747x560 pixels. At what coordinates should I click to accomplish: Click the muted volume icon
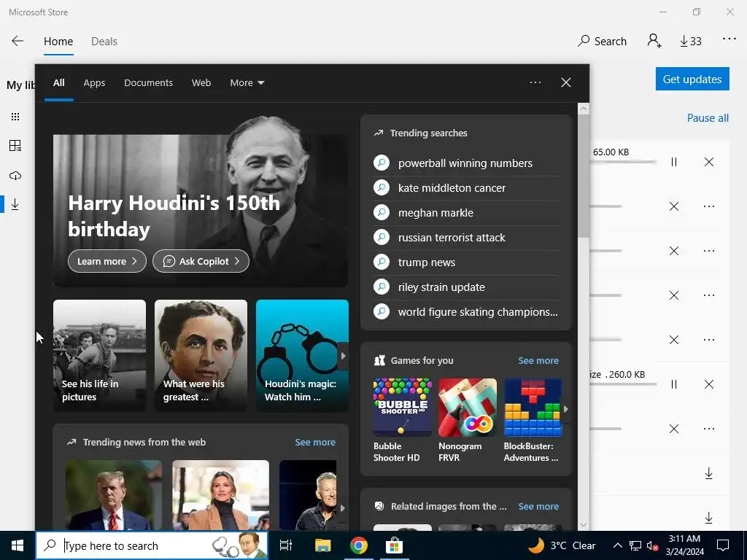coord(653,545)
